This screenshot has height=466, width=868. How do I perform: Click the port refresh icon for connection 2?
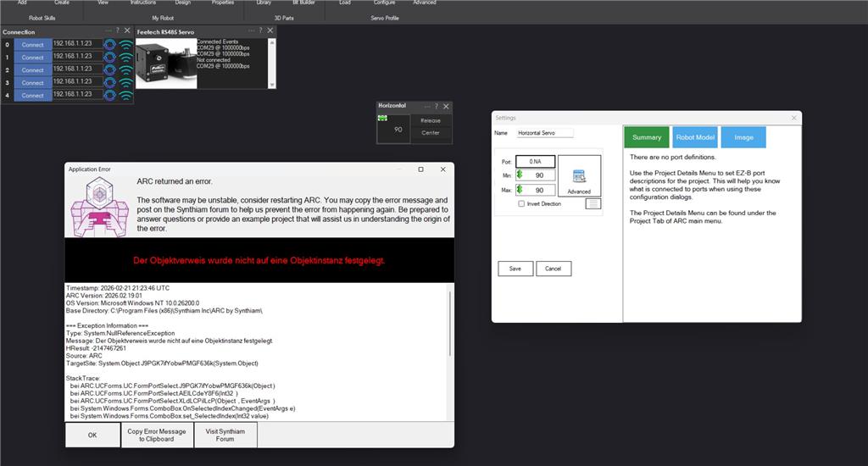(x=109, y=70)
